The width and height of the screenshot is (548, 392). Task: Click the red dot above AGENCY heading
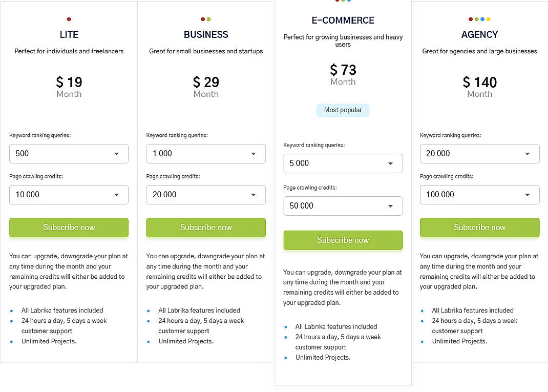(x=470, y=19)
